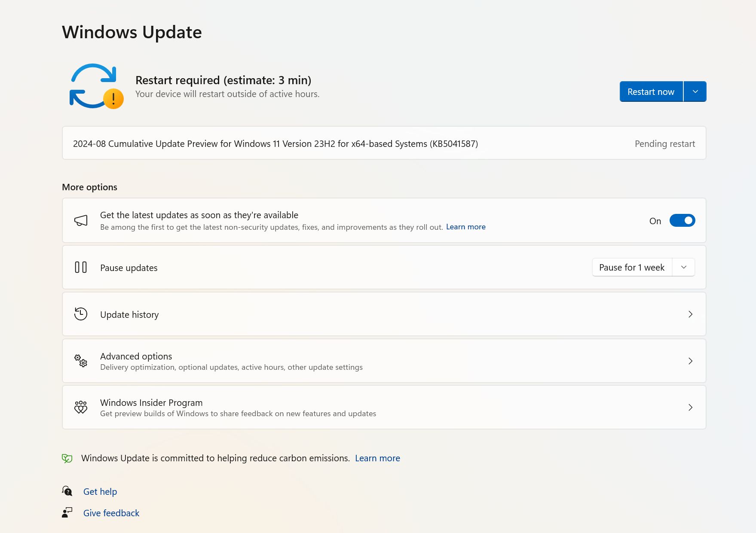
Task: Click the Advanced options gears icon
Action: (x=81, y=361)
